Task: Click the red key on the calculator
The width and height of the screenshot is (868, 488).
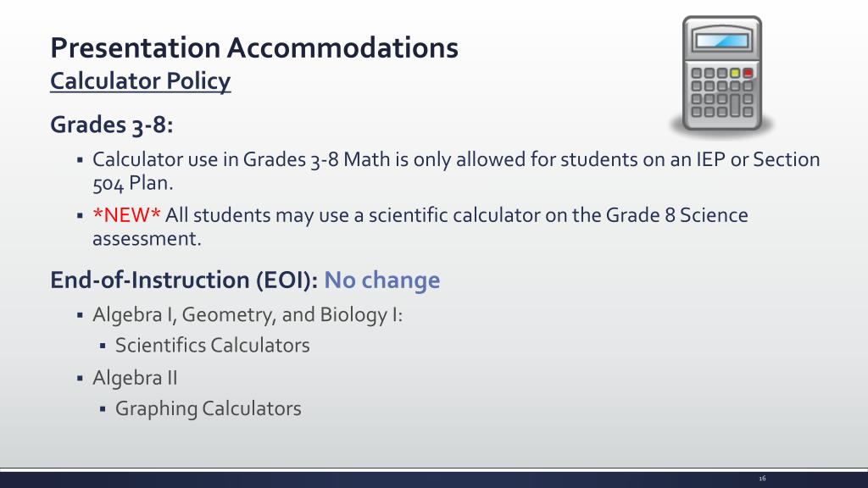Action: pyautogui.click(x=748, y=73)
